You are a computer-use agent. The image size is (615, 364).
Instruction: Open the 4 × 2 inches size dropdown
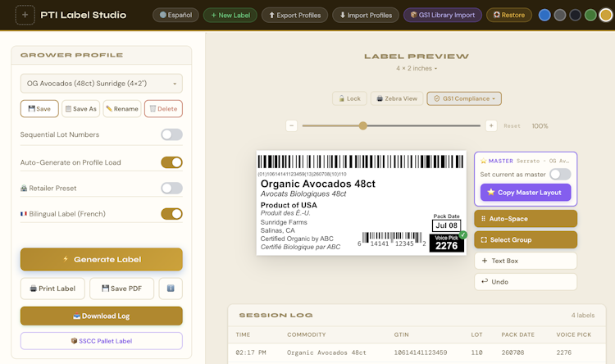416,68
